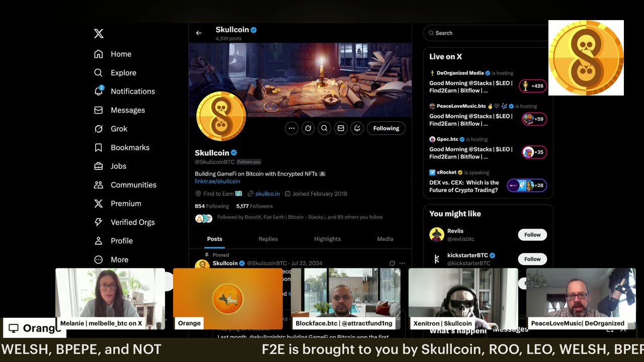Image resolution: width=644 pixels, height=362 pixels.
Task: Open Explore from the sidebar
Action: [x=123, y=72]
